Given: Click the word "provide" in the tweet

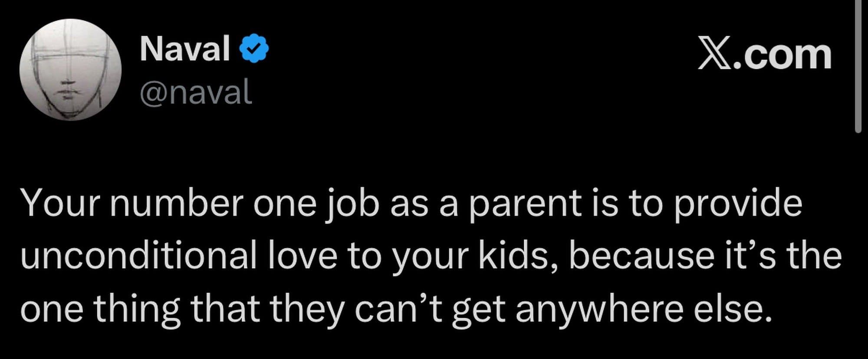Looking at the screenshot, I should [737, 204].
